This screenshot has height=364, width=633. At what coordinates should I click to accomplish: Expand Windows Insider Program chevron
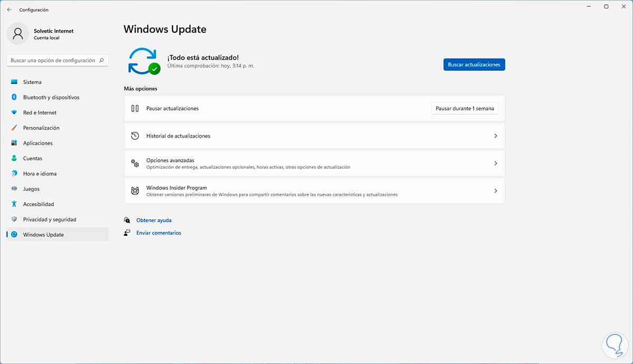(x=495, y=191)
